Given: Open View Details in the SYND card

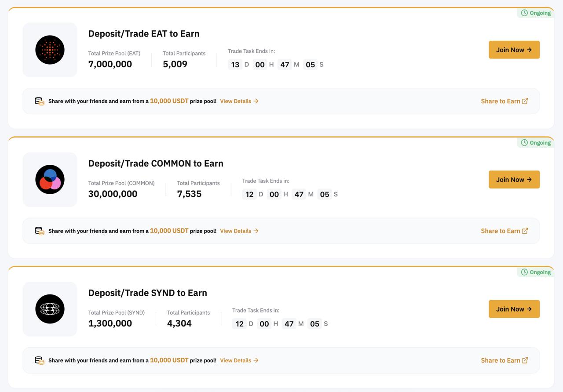Looking at the screenshot, I should coord(239,360).
